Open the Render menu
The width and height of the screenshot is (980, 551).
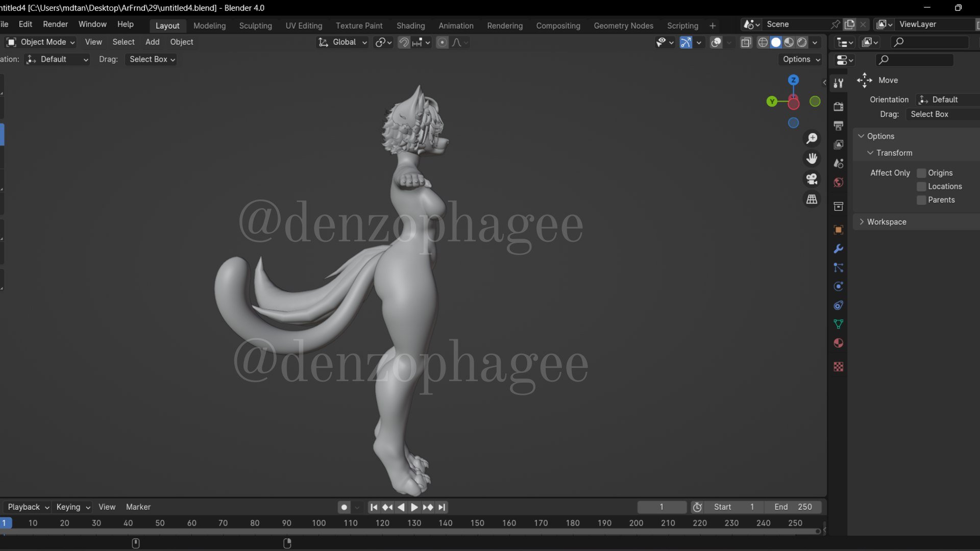pyautogui.click(x=55, y=24)
